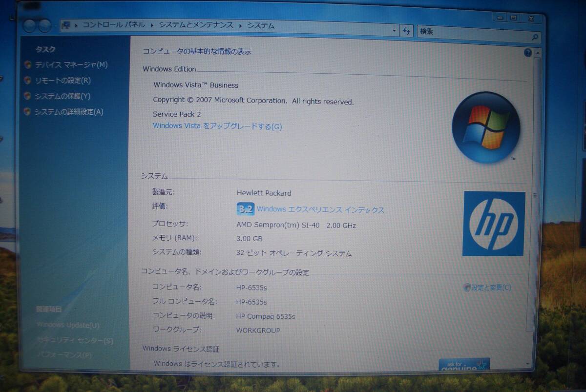The width and height of the screenshot is (586, 392).
Task: Click the Forward navigation arrow button
Action: [x=45, y=26]
